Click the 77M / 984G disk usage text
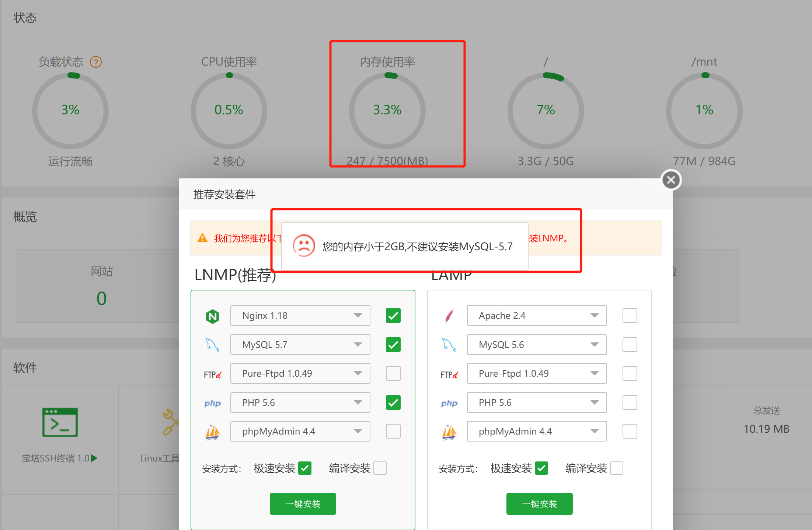 pyautogui.click(x=704, y=161)
